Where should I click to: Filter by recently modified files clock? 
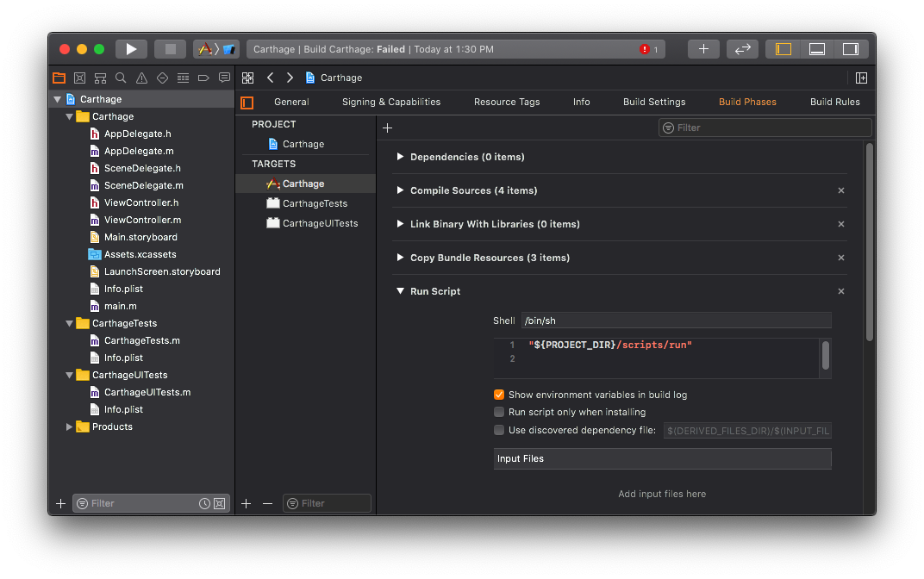coord(204,503)
